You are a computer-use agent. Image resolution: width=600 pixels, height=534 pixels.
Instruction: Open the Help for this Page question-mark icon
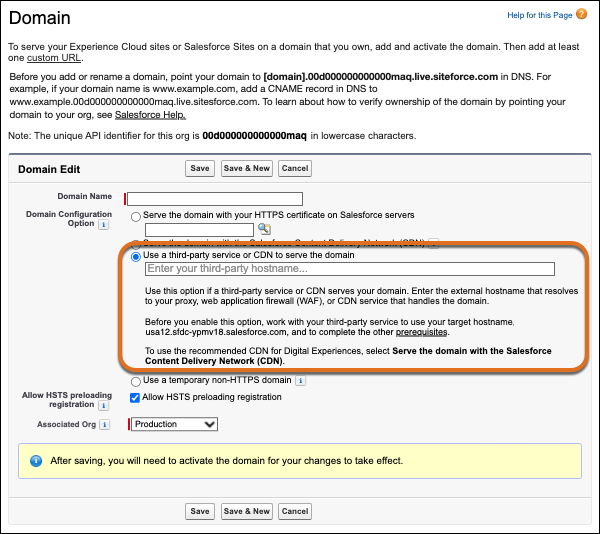point(581,15)
